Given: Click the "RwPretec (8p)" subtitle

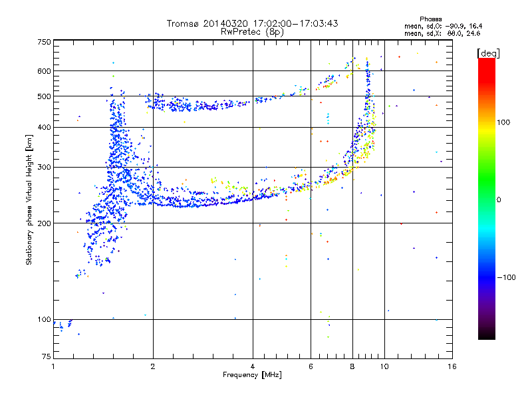Looking at the screenshot, I should click(x=252, y=32).
